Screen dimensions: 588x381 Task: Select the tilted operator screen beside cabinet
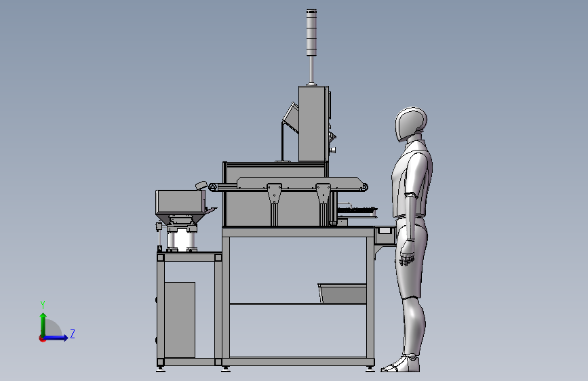point(291,118)
